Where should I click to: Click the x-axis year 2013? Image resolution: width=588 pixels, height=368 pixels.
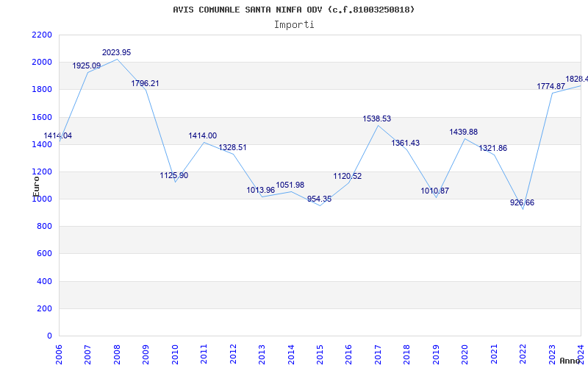coord(262,355)
